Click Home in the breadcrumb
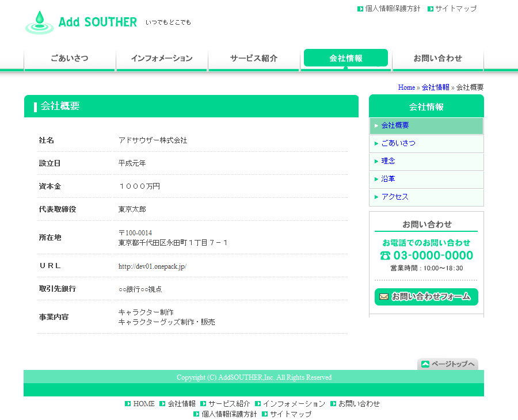The width and height of the screenshot is (518, 420). click(406, 87)
